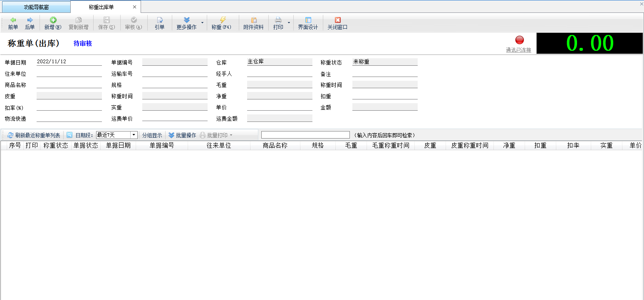Image resolution: width=644 pixels, height=300 pixels.
Task: Click 刷新最近称重单列表 refresh button
Action: [34, 135]
